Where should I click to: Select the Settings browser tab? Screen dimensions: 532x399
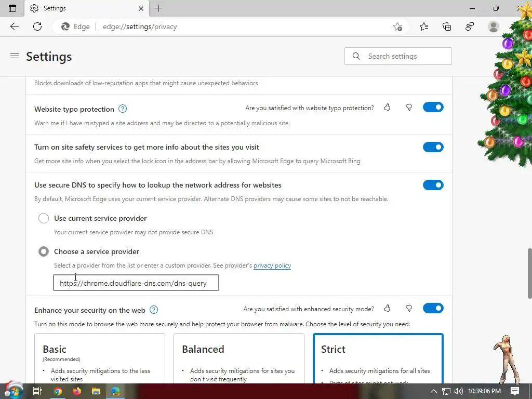[x=87, y=8]
